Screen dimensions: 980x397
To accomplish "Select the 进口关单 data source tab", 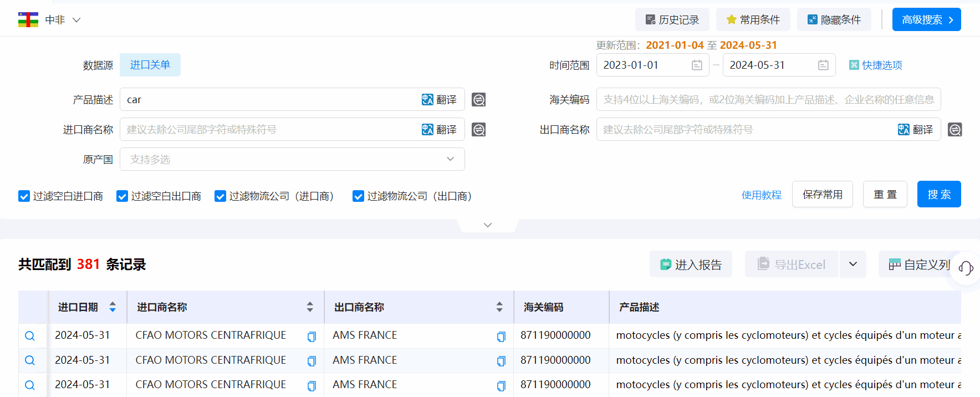I will pyautogui.click(x=150, y=65).
